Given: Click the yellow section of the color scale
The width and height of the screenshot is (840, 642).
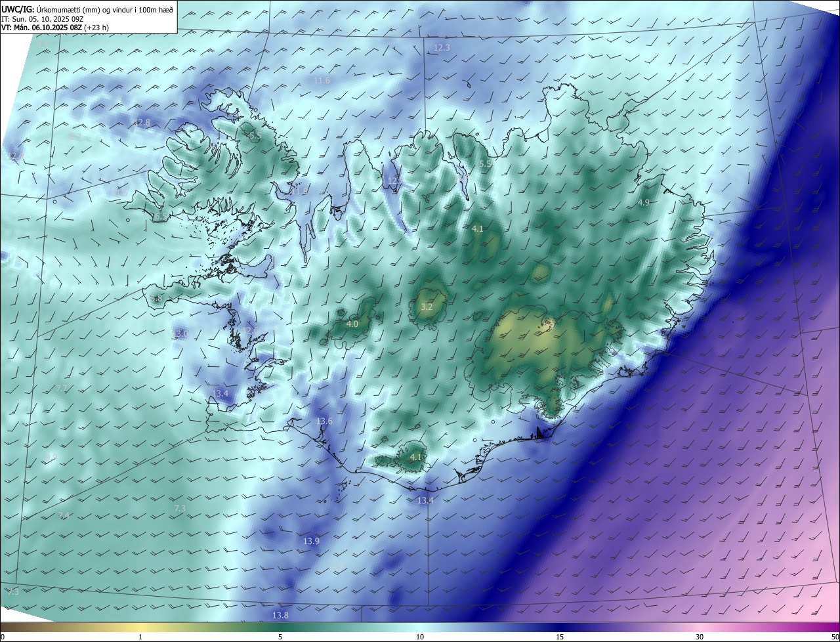Looking at the screenshot, I should point(140,627).
